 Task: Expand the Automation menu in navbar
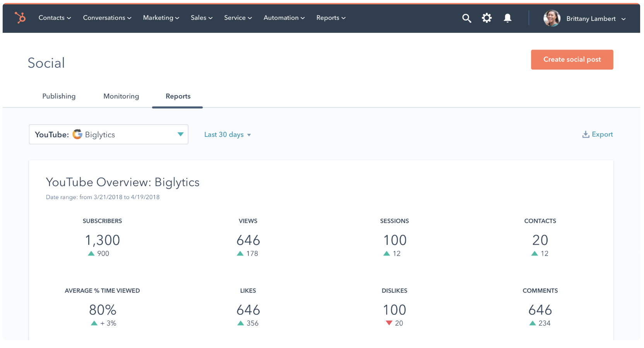point(284,18)
